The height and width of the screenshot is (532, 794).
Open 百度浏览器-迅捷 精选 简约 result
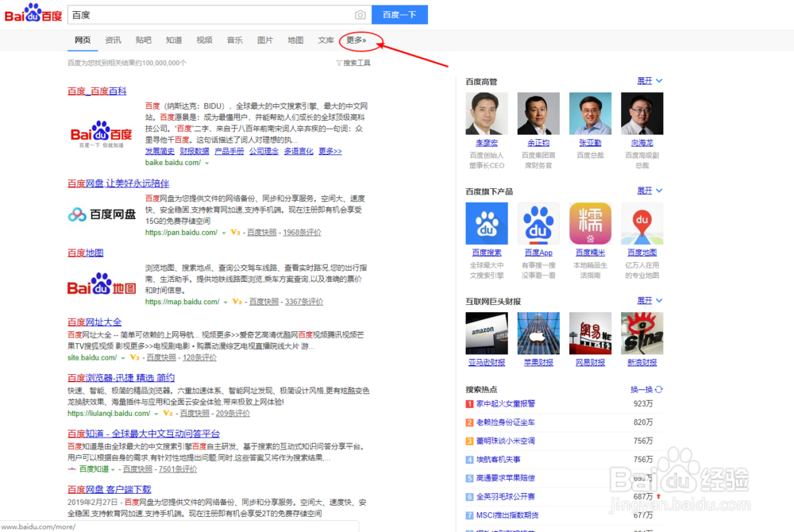[x=121, y=378]
